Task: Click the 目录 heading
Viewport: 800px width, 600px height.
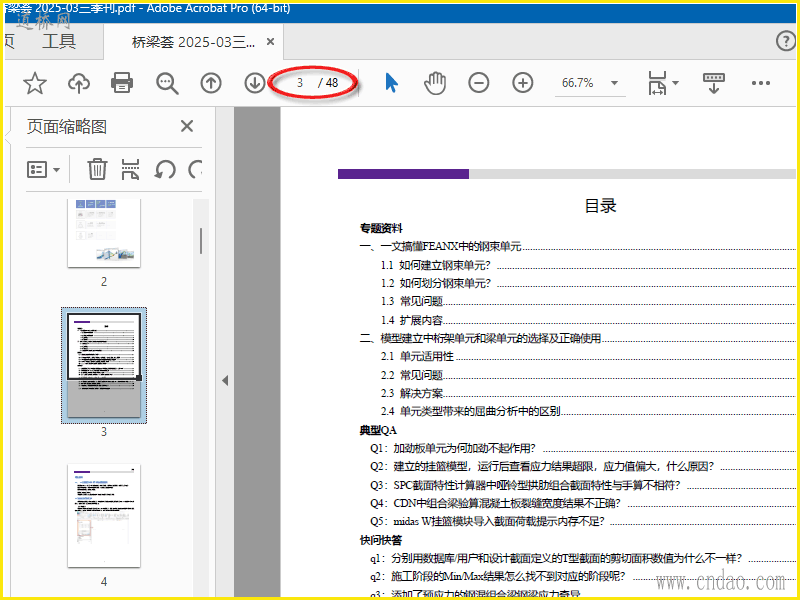Action: 601,206
